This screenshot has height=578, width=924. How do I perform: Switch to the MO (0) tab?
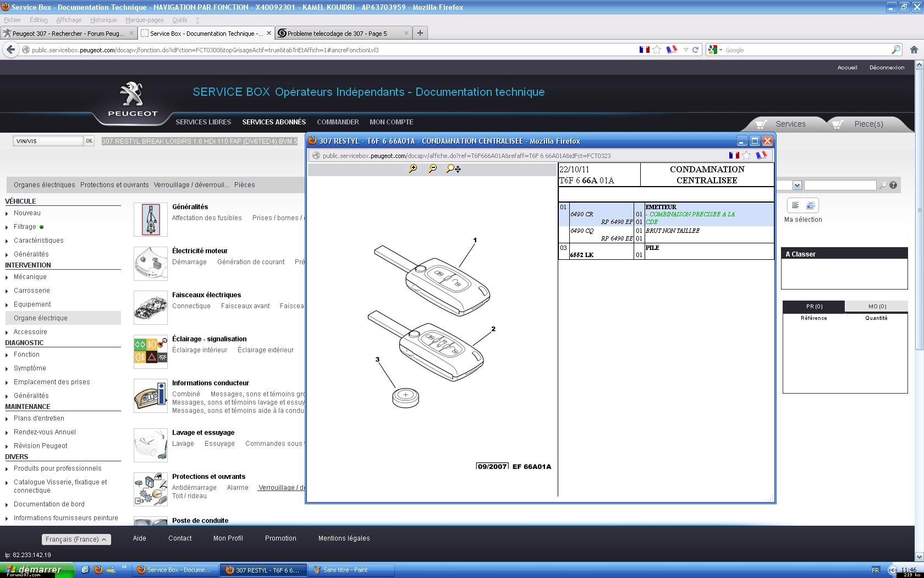[x=877, y=307]
